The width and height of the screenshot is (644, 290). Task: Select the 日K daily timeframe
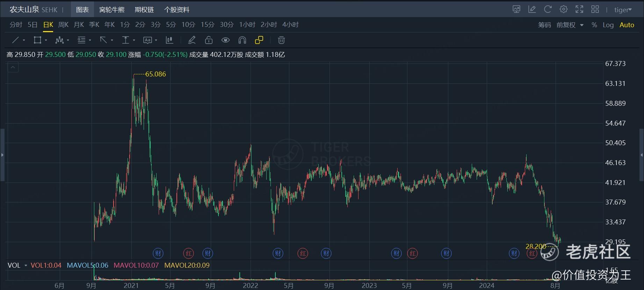coord(48,25)
